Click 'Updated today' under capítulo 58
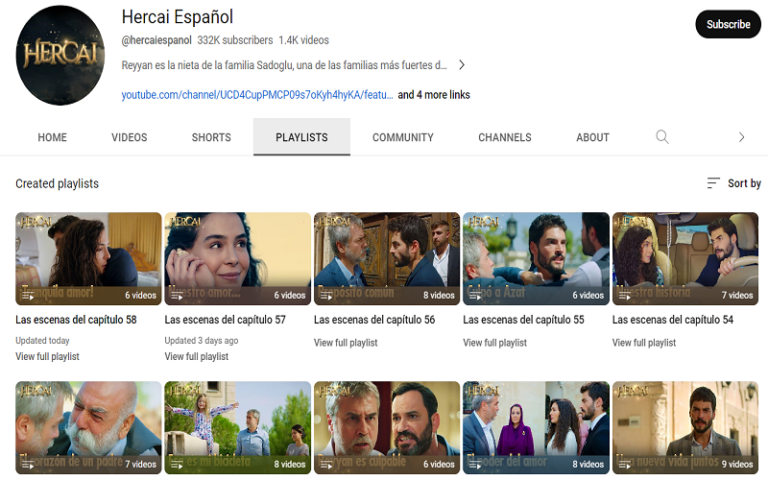The width and height of the screenshot is (768, 480). [43, 340]
